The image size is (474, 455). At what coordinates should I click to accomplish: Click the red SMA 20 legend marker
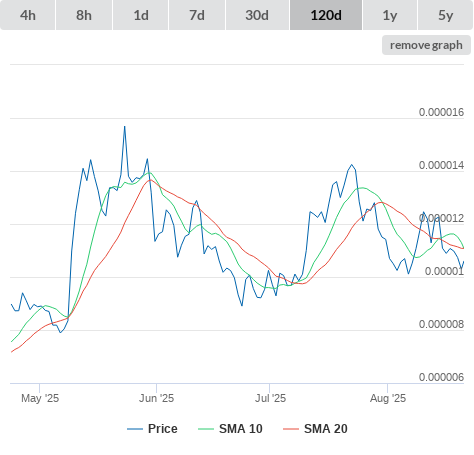[x=291, y=429]
